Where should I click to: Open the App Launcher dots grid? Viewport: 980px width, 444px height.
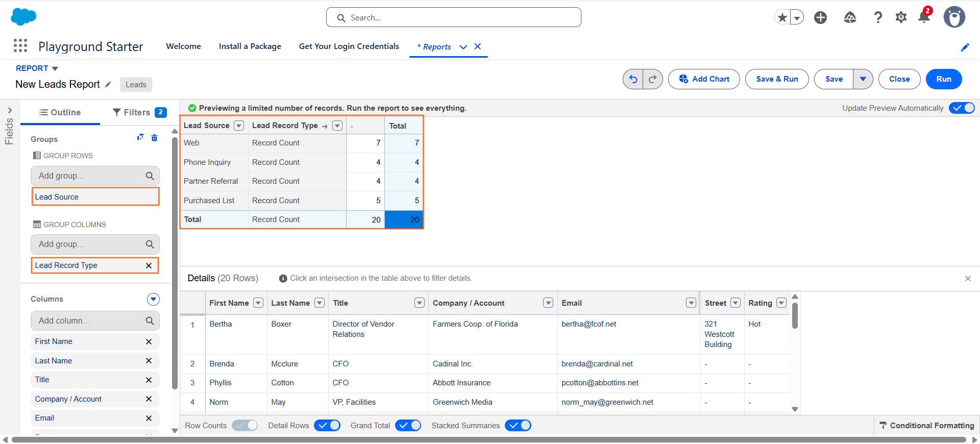coord(20,46)
